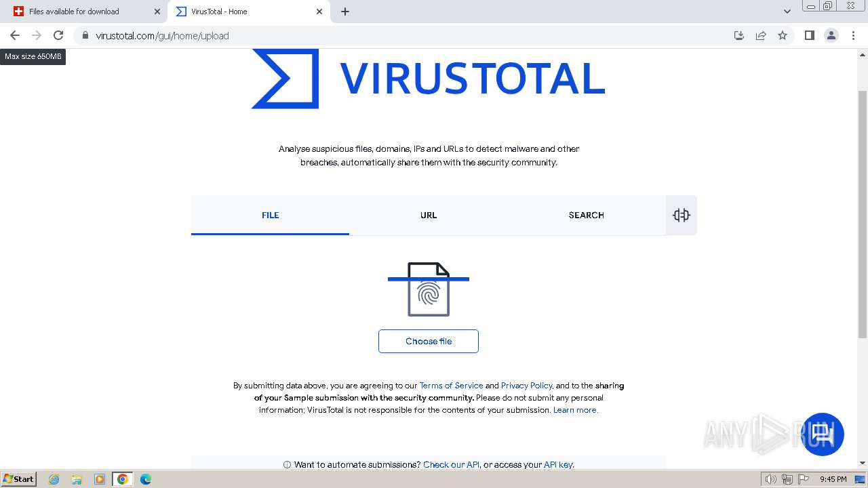Close the VirusTotal - Home tab
This screenshot has width=868, height=488.
[x=320, y=12]
